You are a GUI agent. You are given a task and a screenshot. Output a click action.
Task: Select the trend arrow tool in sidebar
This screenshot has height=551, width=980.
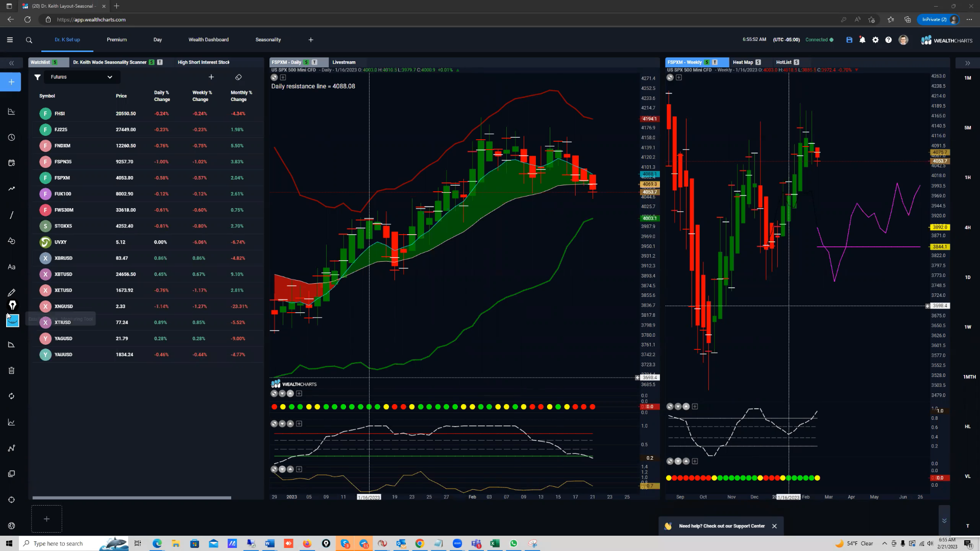point(11,189)
